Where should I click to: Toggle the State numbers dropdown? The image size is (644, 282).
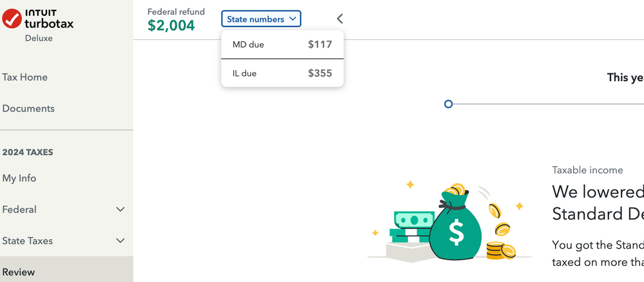(x=261, y=19)
